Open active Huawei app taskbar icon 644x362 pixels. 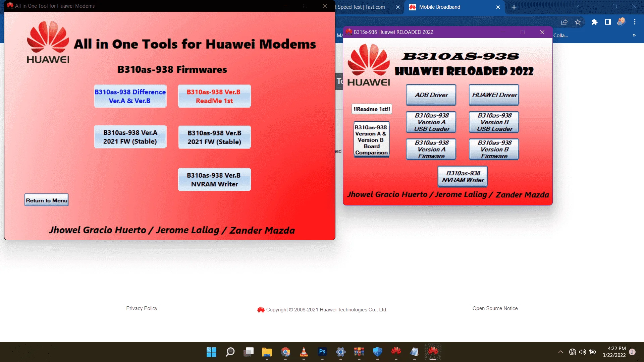[433, 352]
